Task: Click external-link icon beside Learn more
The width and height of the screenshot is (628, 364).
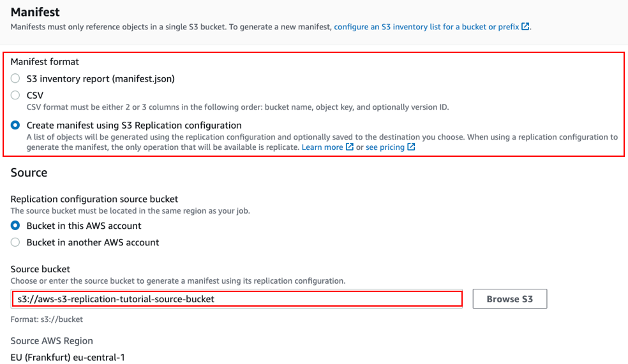Action: click(350, 147)
